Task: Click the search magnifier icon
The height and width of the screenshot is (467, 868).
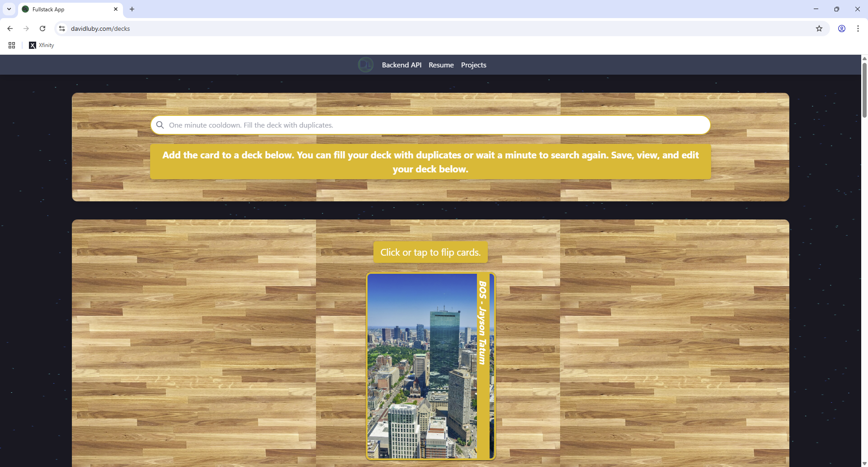Action: [160, 125]
